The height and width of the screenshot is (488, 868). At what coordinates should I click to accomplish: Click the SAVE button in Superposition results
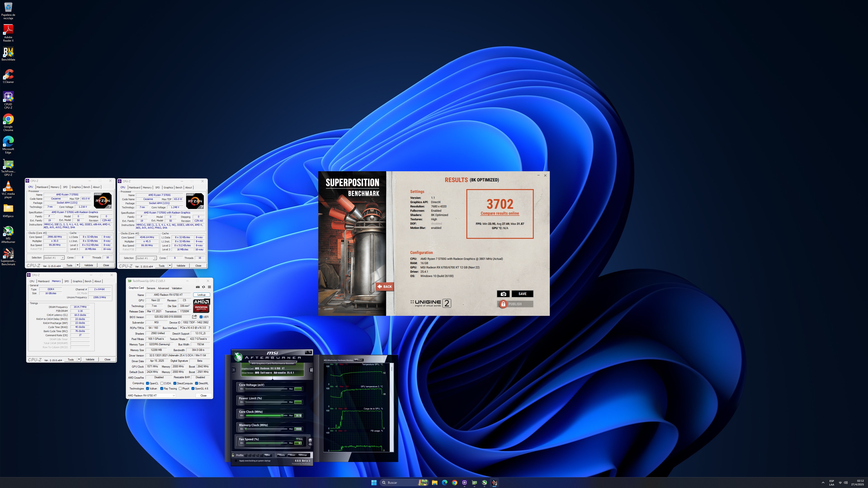point(522,294)
